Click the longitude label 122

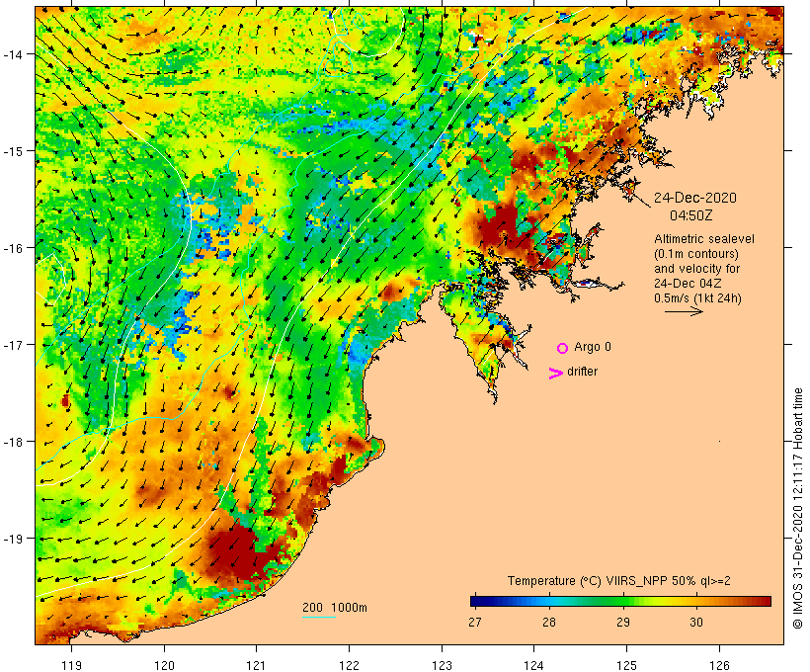pyautogui.click(x=350, y=665)
